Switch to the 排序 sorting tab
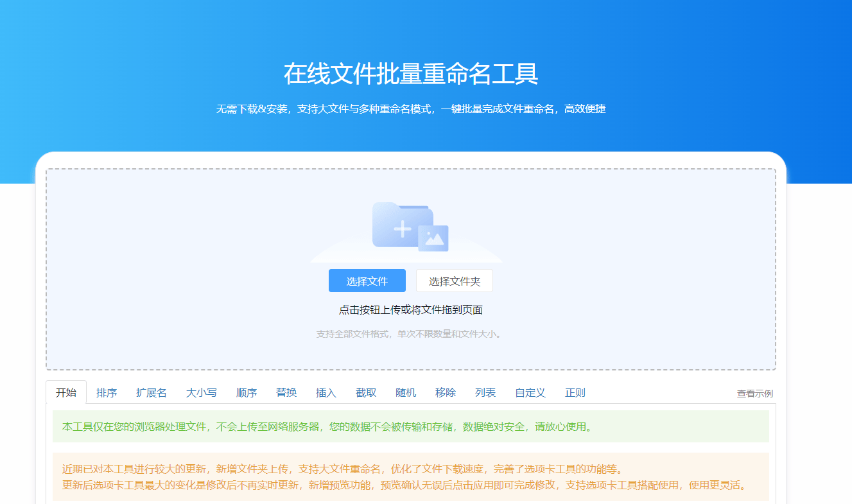 [107, 392]
